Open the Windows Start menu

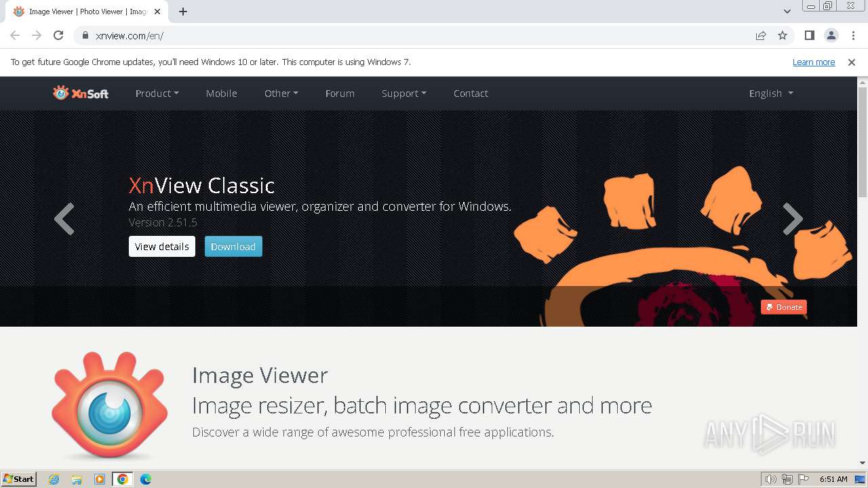tap(18, 479)
